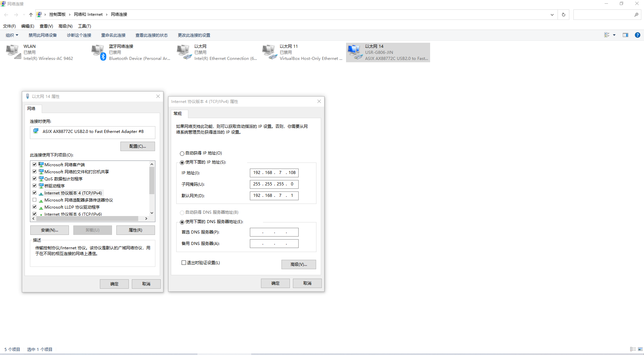Select the Bluetooth network connection icon
Viewport: 644px width, 355px height.
[x=99, y=52]
